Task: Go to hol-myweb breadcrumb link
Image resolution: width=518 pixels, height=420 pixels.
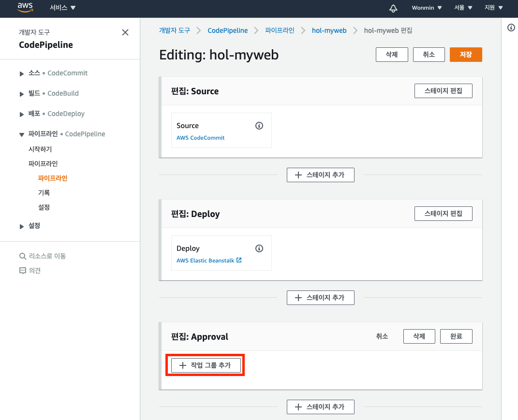Action: coord(329,30)
